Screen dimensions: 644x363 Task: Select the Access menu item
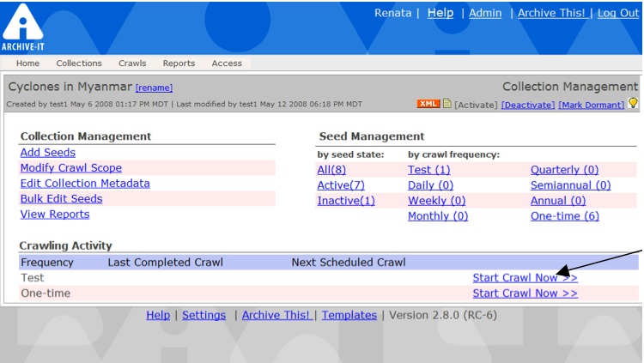227,64
